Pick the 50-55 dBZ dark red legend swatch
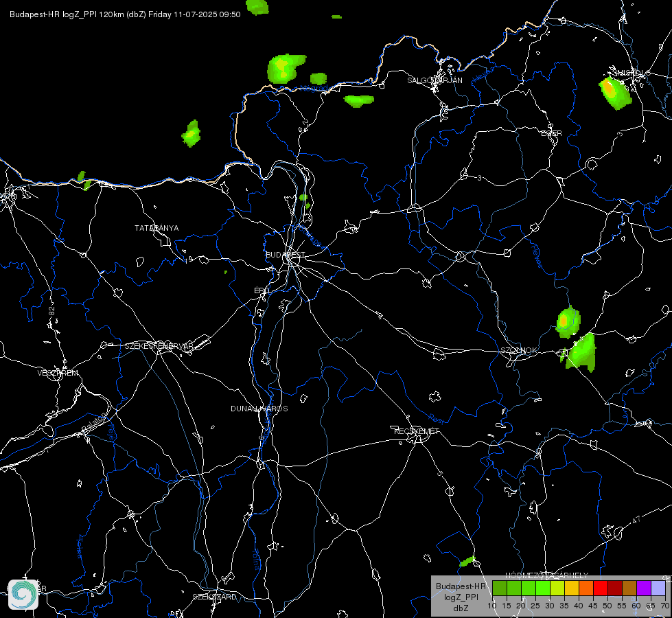The height and width of the screenshot is (618, 672). pyautogui.click(x=615, y=588)
